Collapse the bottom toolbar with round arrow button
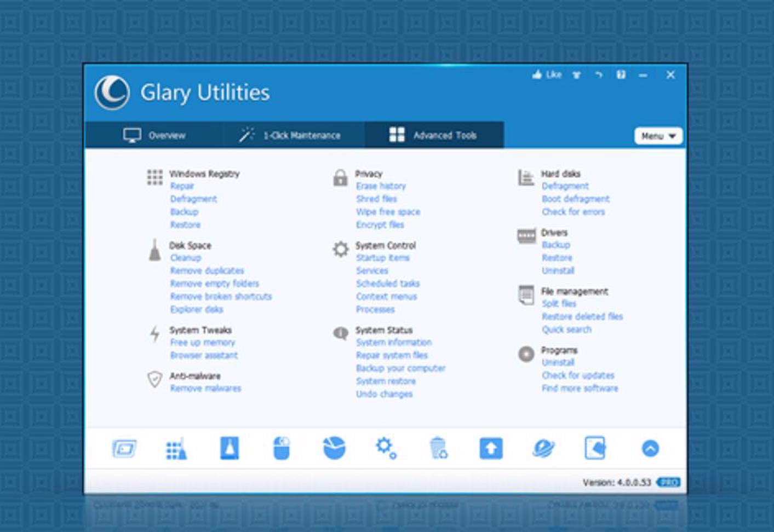Viewport: 774px width, 532px height. point(650,449)
